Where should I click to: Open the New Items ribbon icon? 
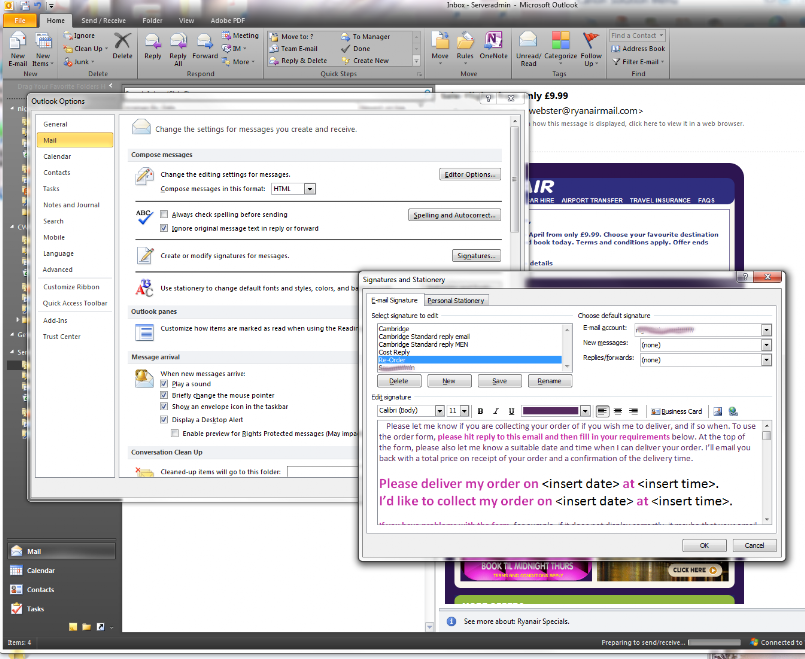point(43,49)
